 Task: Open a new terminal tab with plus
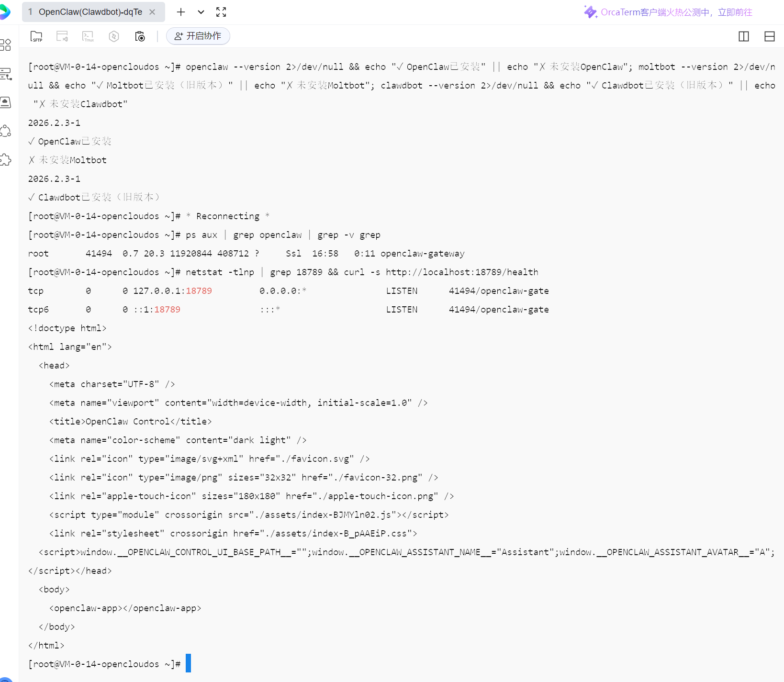pos(181,12)
